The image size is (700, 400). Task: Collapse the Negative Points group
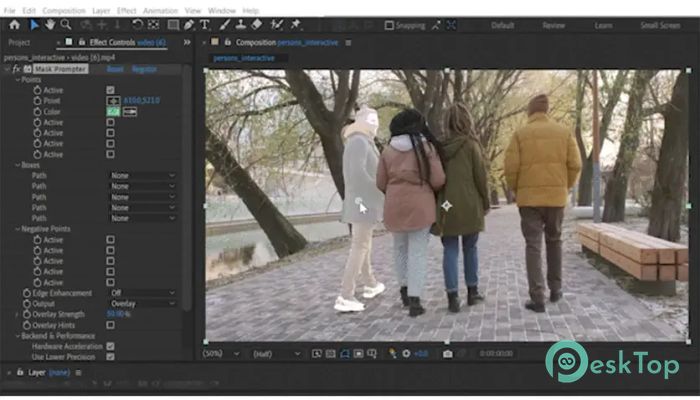point(18,229)
